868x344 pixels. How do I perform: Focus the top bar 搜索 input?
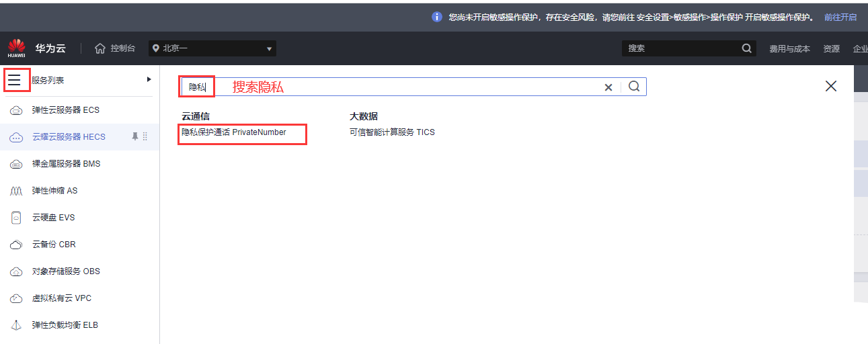[x=680, y=48]
